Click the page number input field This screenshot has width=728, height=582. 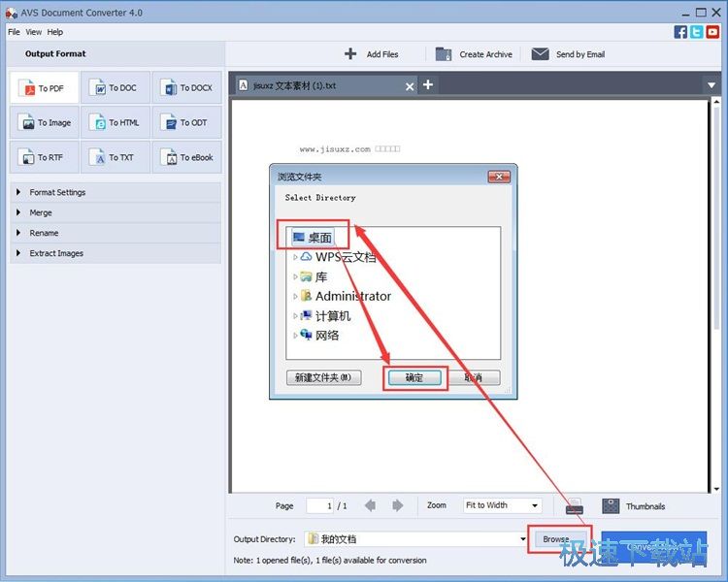[320, 505]
